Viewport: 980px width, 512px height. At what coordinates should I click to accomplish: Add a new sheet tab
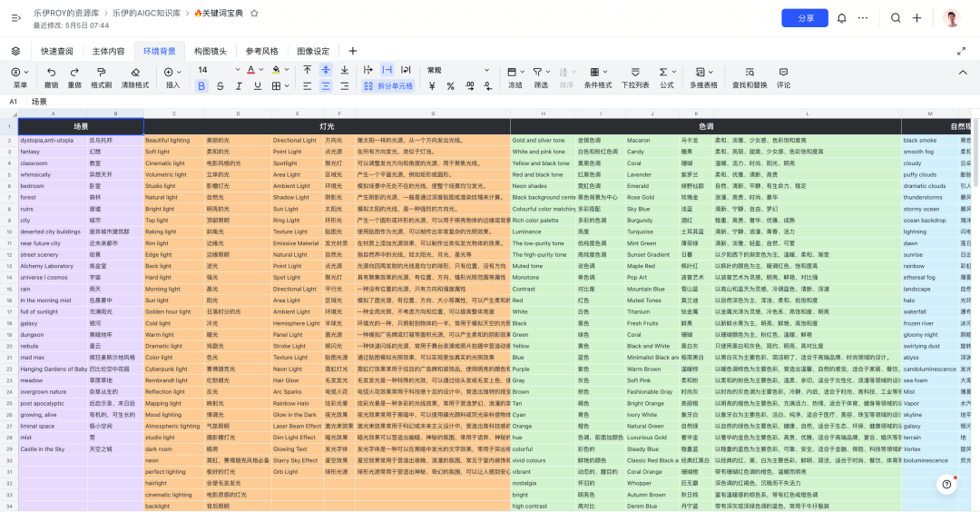tap(352, 51)
